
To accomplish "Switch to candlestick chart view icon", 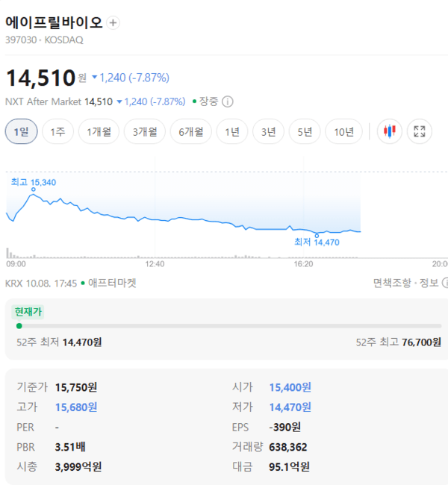I will tap(390, 131).
